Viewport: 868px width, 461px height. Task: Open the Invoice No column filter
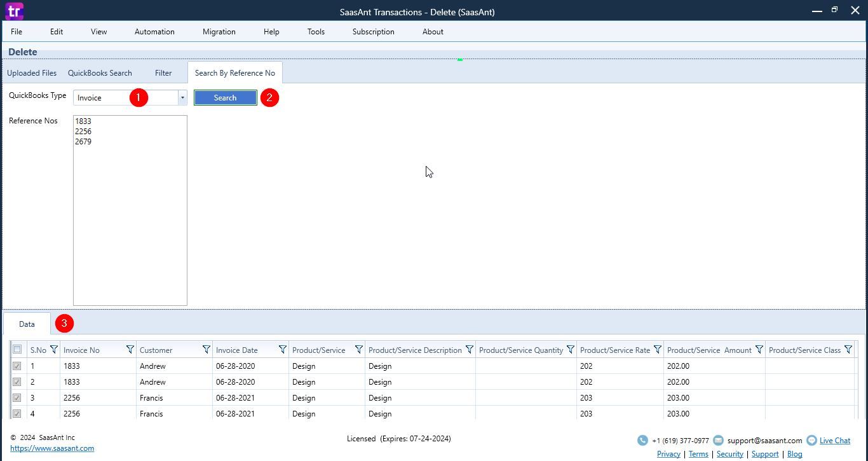point(130,350)
